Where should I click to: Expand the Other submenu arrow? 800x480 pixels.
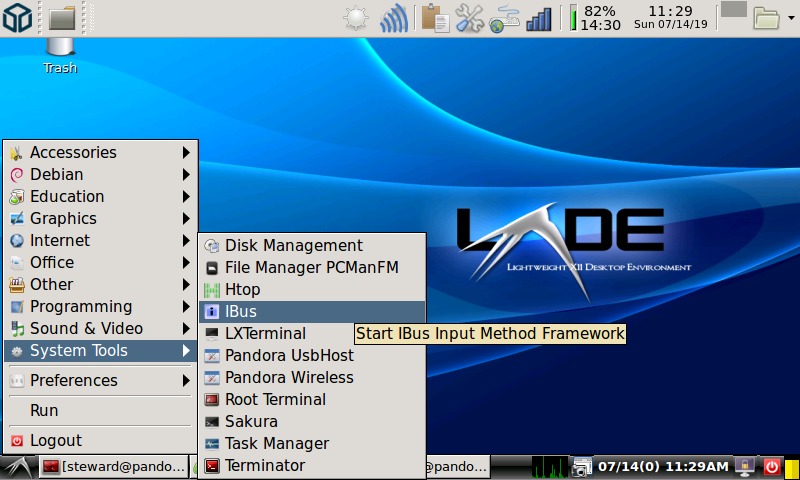point(186,284)
